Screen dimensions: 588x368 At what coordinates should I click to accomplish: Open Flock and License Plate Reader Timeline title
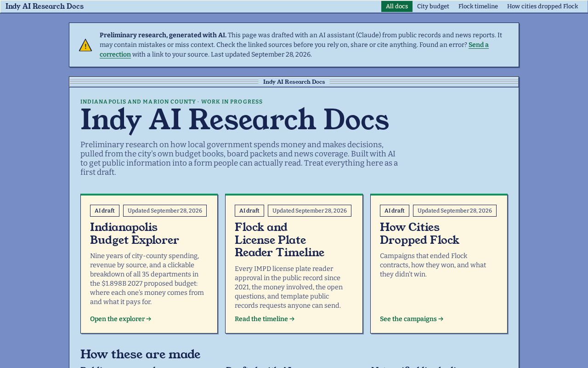[x=279, y=240]
